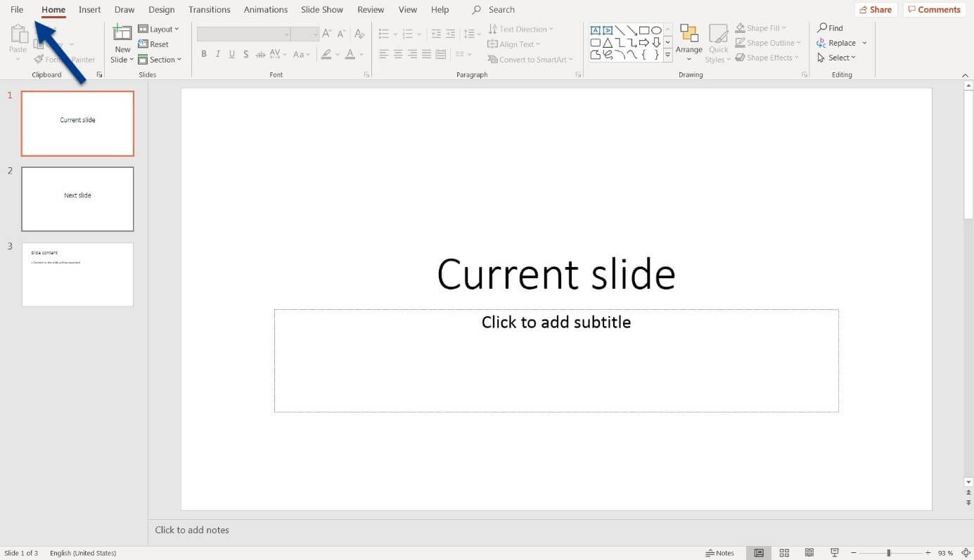Click the New Slide icon
The width and height of the screenshot is (974, 560).
pyautogui.click(x=122, y=34)
